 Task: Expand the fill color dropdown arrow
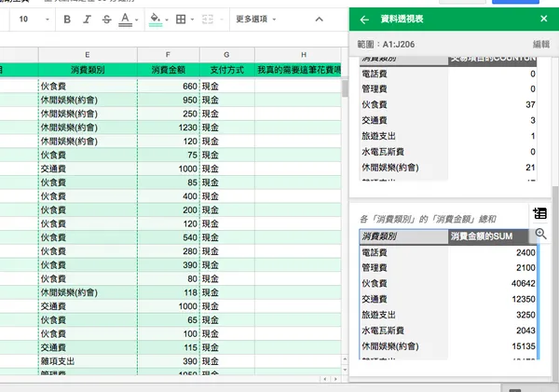coord(167,20)
